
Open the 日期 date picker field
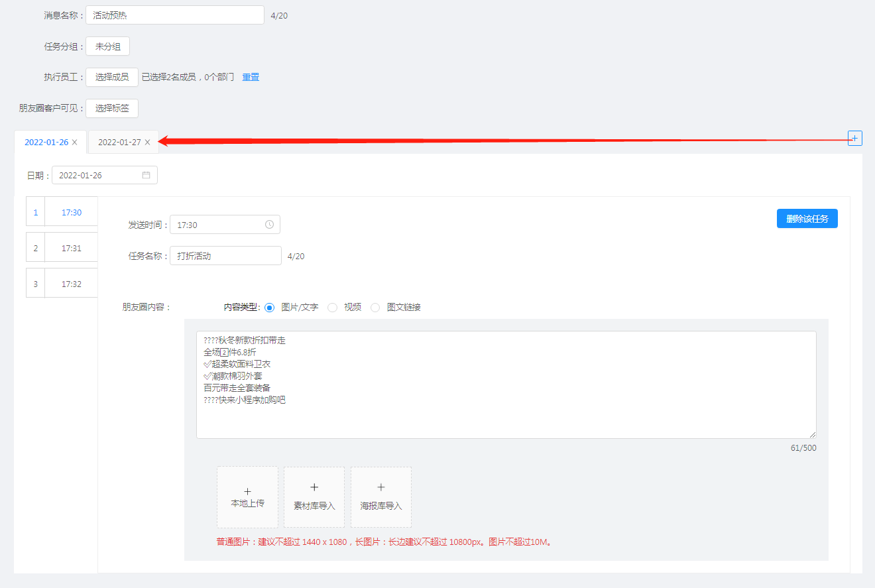[x=105, y=175]
